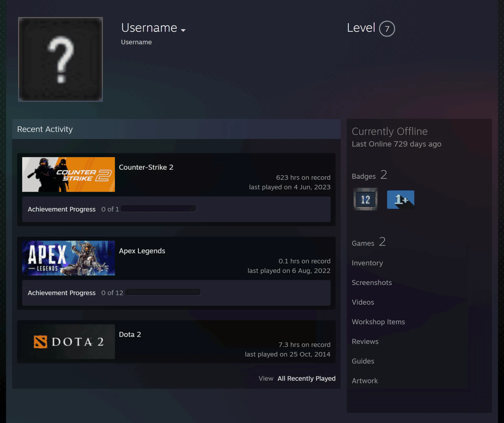Open Achievement Progress for Apex Legends
Screen dimensions: 504x423
(x=62, y=293)
